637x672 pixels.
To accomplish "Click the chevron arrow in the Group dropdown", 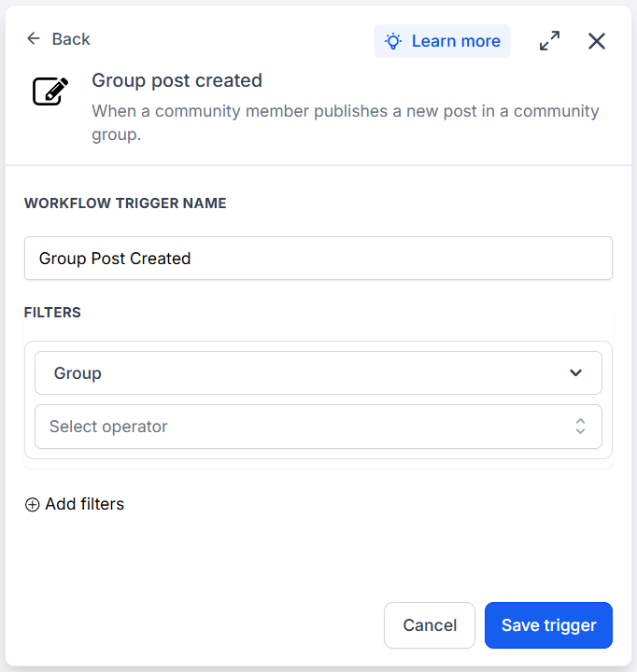I will pos(575,372).
